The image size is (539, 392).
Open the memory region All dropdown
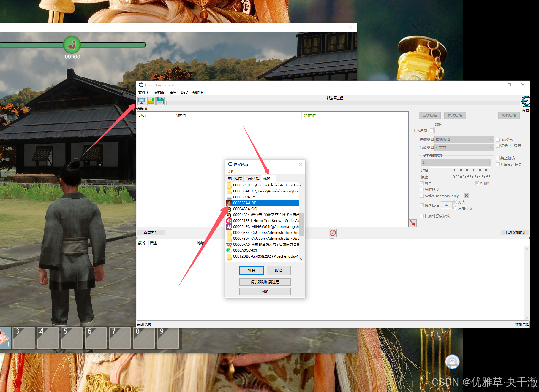click(x=456, y=163)
